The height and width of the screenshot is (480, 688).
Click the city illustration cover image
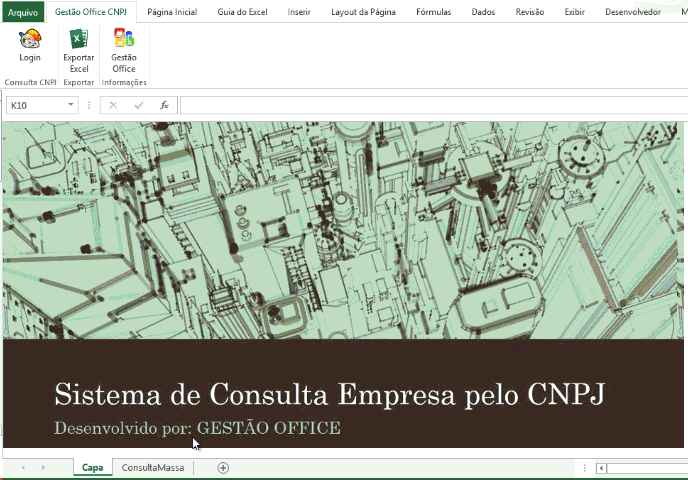pyautogui.click(x=343, y=230)
